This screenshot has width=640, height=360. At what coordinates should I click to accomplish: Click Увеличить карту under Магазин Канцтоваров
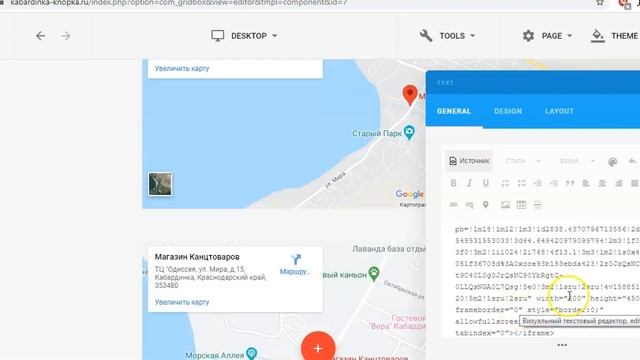click(x=182, y=302)
